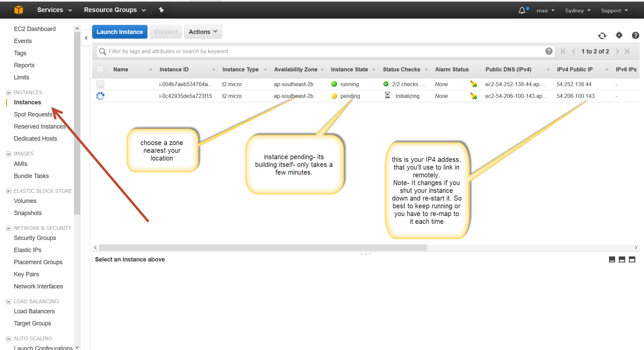Maximize the details pane using rightmost layout icon
The width and height of the screenshot is (644, 350).
(632, 259)
